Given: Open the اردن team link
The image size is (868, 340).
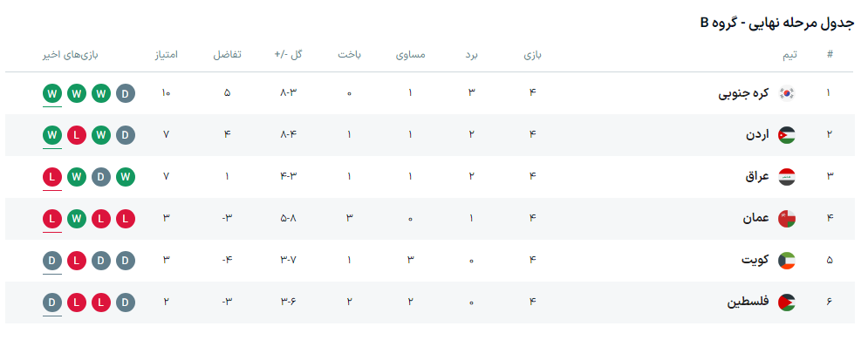Looking at the screenshot, I should coord(758,135).
